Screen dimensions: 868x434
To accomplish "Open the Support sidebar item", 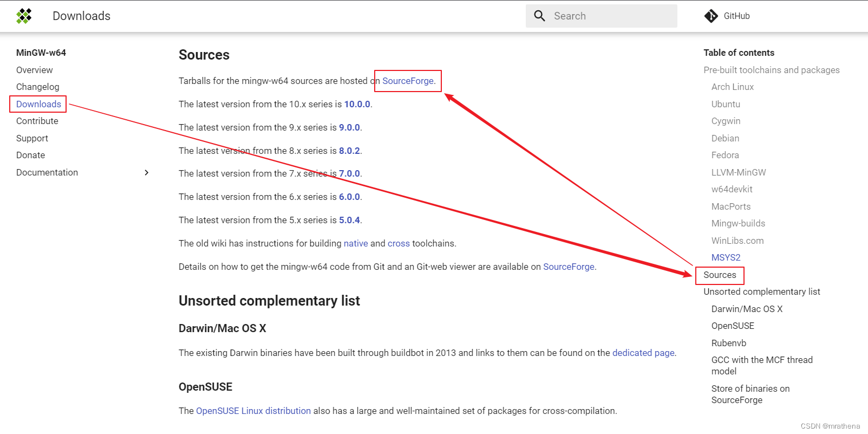I will tap(32, 138).
